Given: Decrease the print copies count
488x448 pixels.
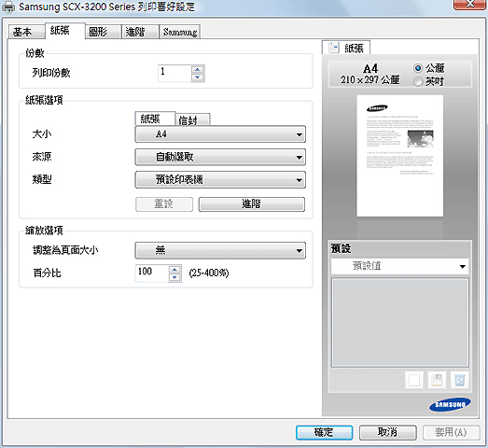Looking at the screenshot, I should [x=197, y=77].
